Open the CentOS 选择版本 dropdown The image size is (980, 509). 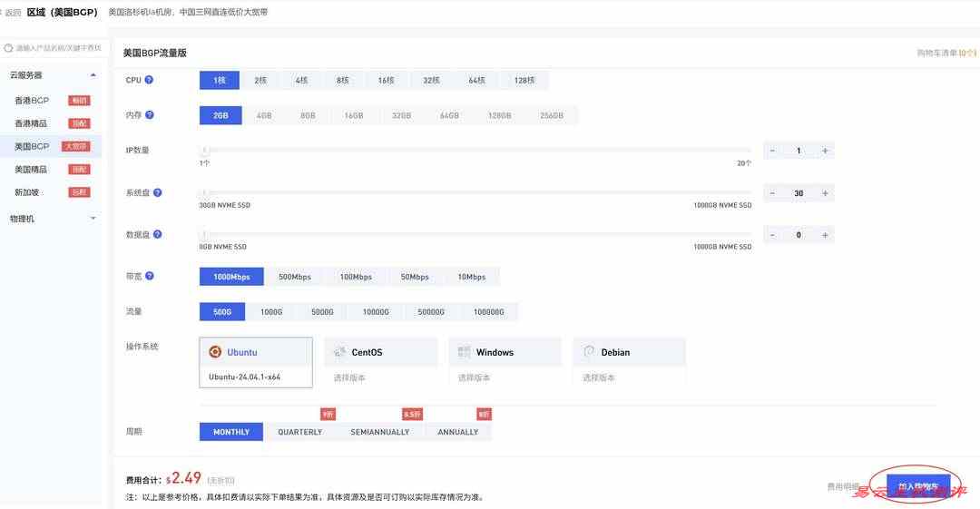(x=347, y=377)
